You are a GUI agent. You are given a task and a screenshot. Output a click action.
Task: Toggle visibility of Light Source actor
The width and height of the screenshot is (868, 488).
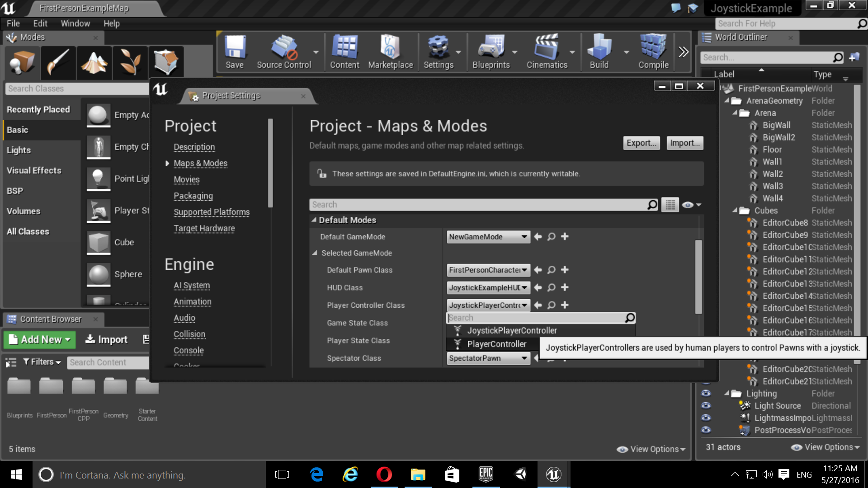pos(706,405)
